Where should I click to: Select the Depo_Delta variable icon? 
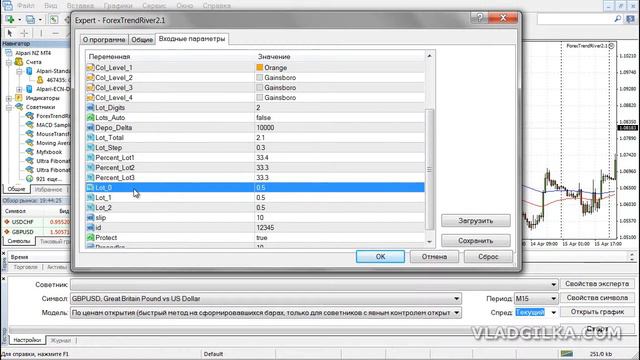click(x=91, y=127)
